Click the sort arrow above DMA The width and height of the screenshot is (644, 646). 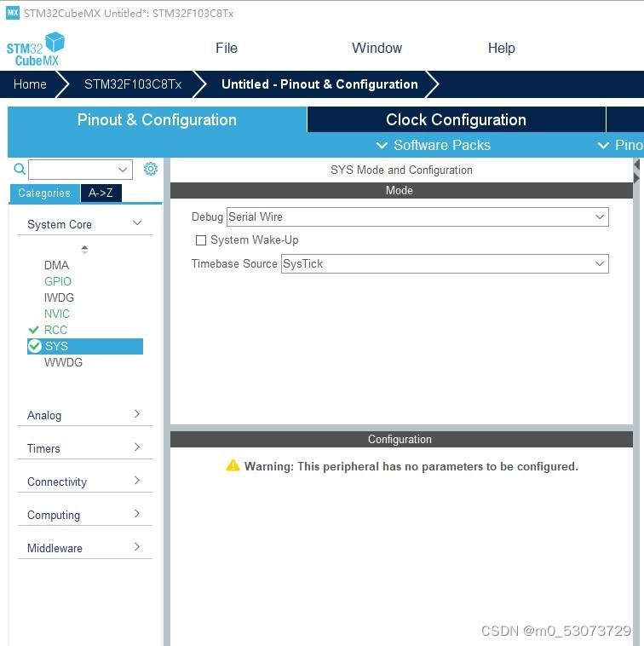click(x=84, y=249)
